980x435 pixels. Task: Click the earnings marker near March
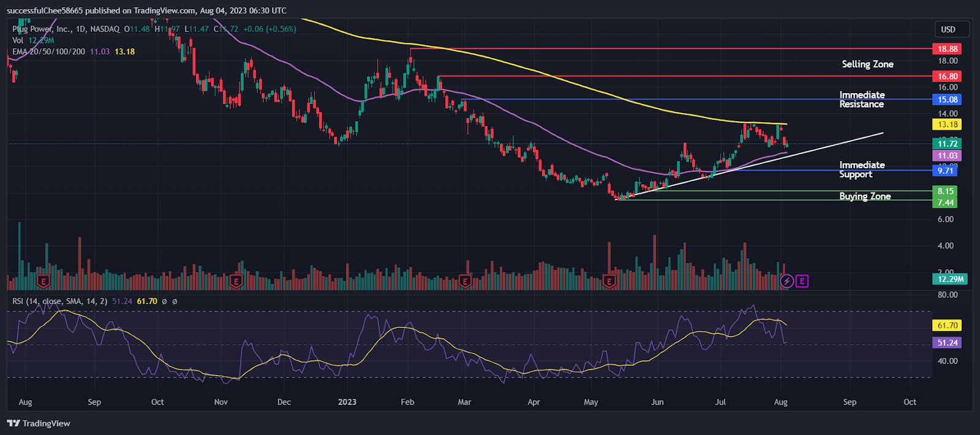point(465,281)
